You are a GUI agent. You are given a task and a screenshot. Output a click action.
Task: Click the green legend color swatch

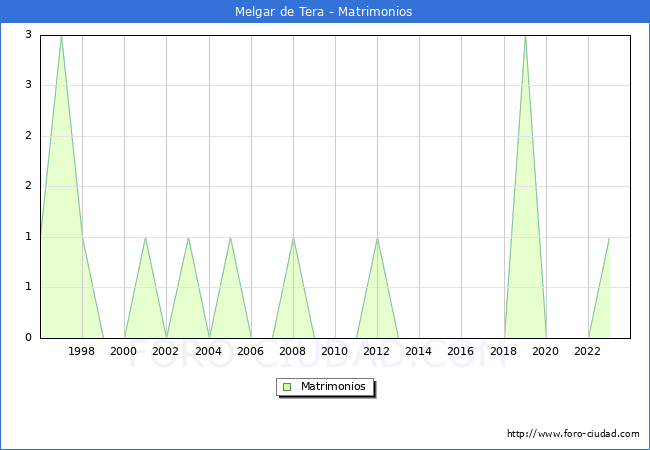click(x=287, y=386)
